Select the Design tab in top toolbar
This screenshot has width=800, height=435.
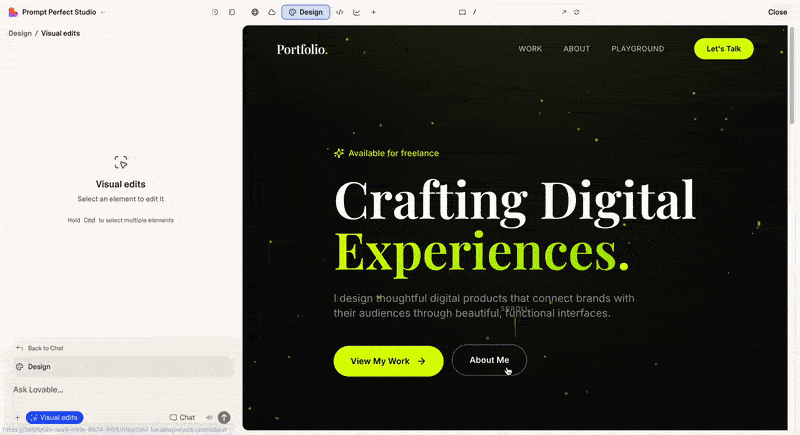[x=306, y=12]
